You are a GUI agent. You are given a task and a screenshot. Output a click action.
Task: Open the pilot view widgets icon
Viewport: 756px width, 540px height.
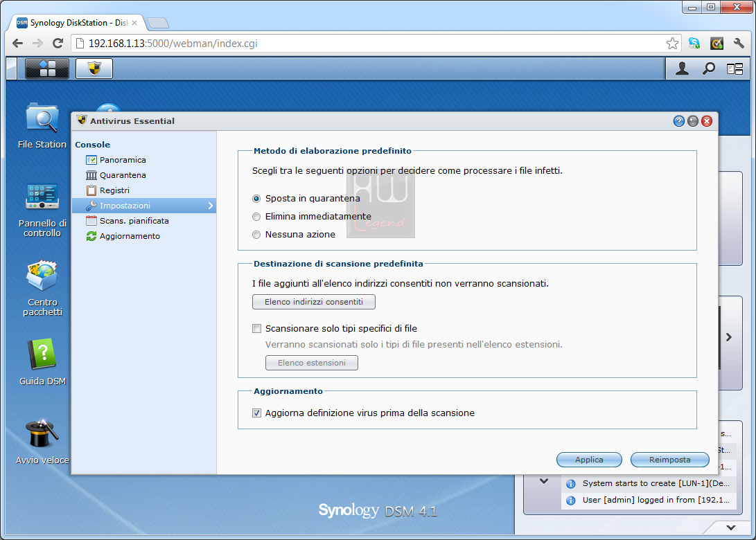[x=735, y=69]
